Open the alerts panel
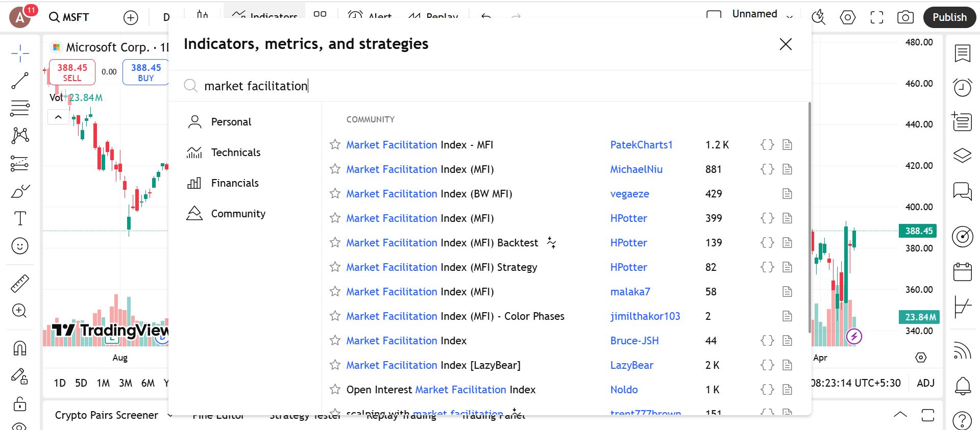The image size is (980, 430). pos(962,87)
